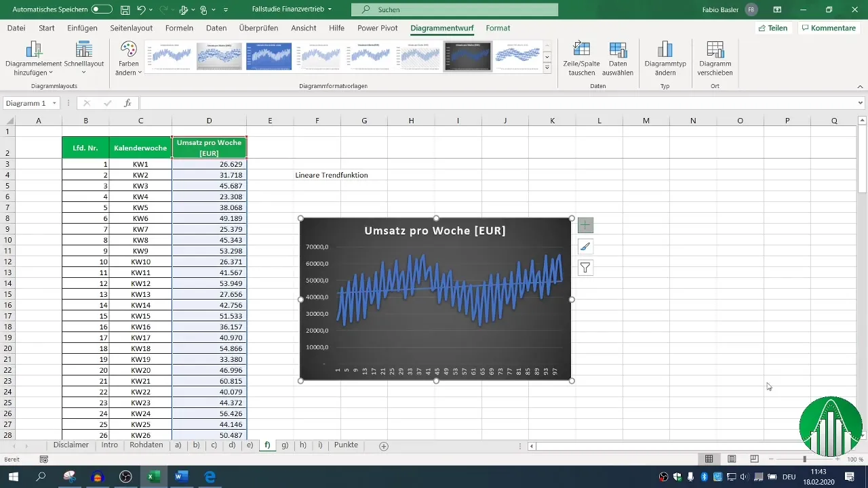The image size is (868, 488).
Task: Select sheet tab g)
Action: point(285,445)
